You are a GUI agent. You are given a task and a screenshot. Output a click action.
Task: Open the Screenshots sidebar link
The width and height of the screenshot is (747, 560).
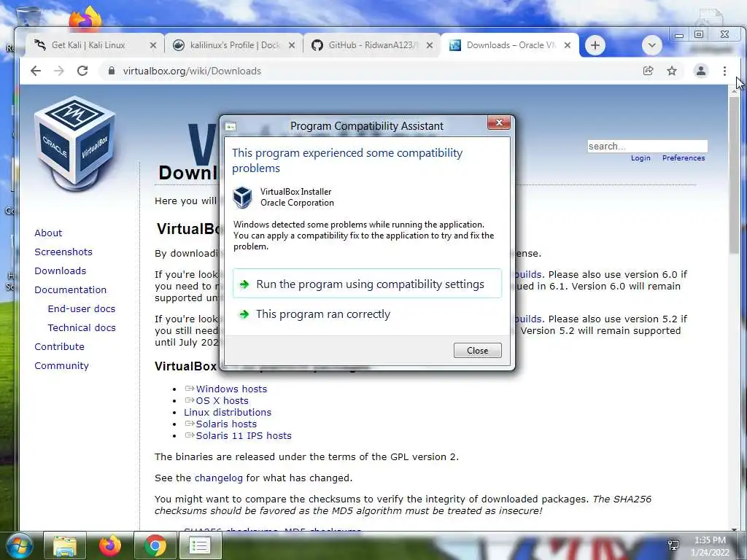tap(63, 252)
